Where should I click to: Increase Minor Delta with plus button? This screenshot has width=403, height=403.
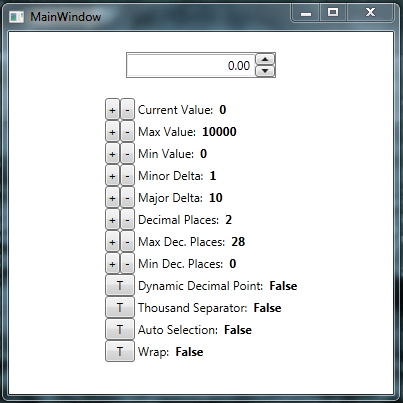click(x=112, y=175)
